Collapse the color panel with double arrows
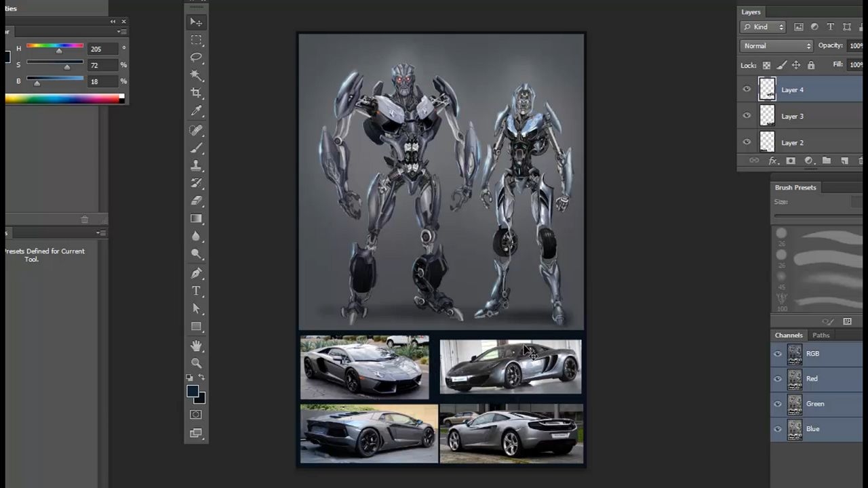This screenshot has width=868, height=488. tap(113, 22)
